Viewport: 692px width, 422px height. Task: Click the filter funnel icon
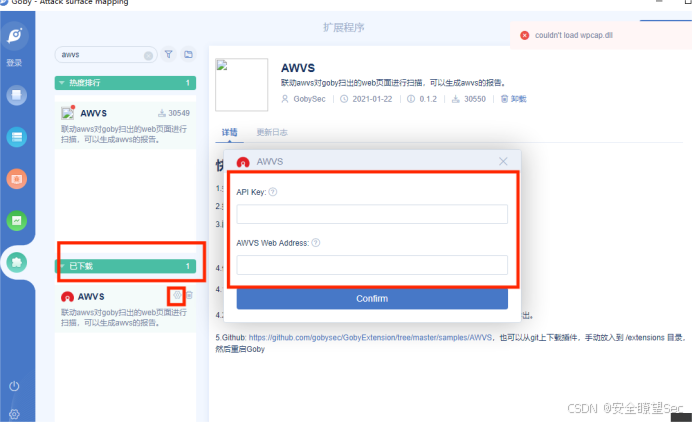point(169,54)
